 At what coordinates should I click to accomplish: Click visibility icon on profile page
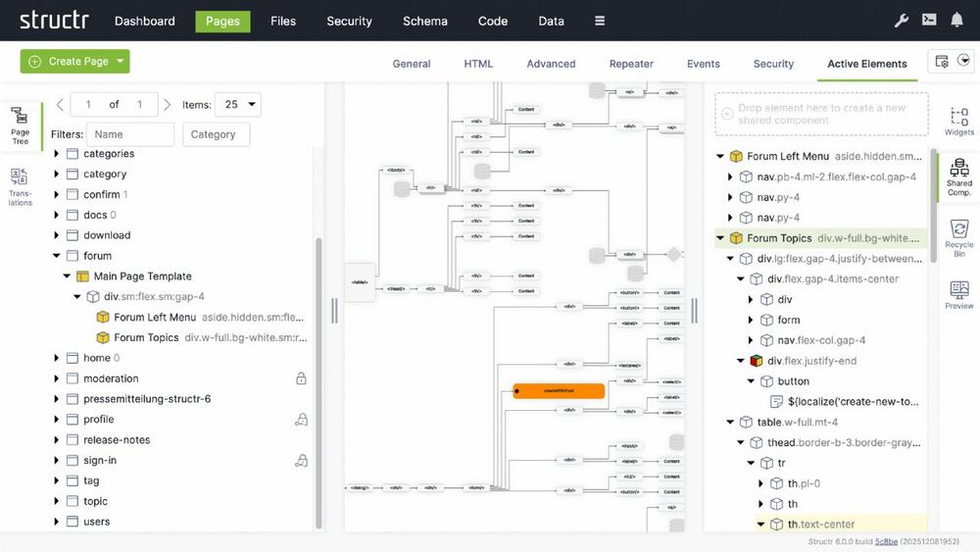coord(302,420)
